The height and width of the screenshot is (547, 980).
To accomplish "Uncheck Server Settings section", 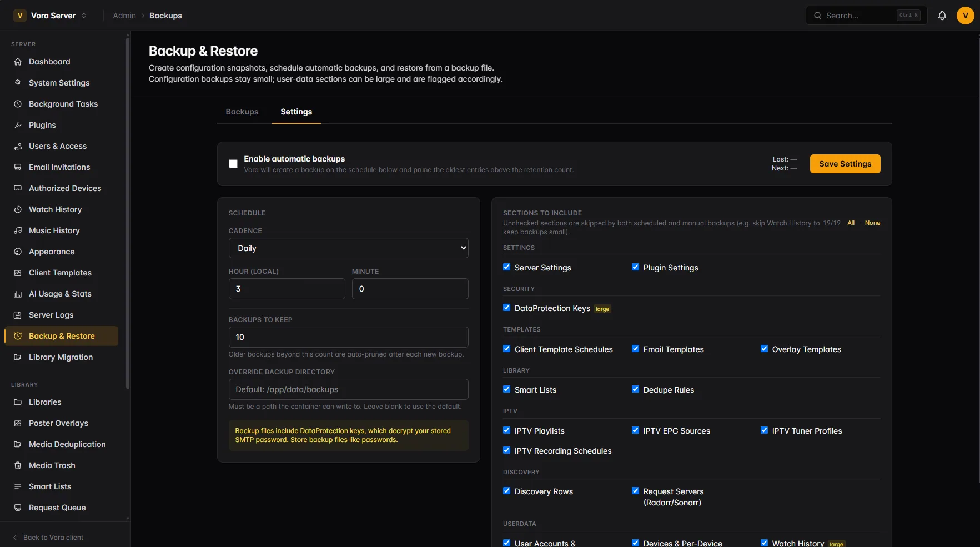I will click(x=507, y=267).
